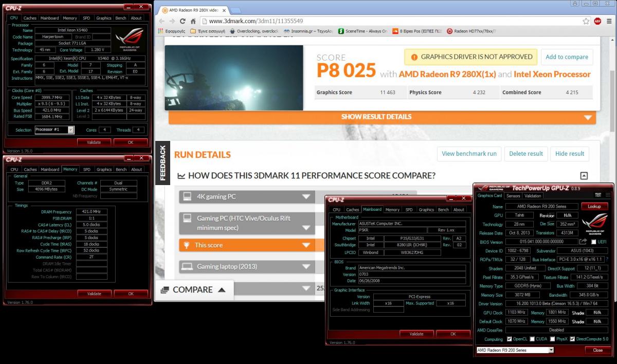The width and height of the screenshot is (617, 364).
Task: Open the SceneTime bookmark
Action: [x=363, y=31]
